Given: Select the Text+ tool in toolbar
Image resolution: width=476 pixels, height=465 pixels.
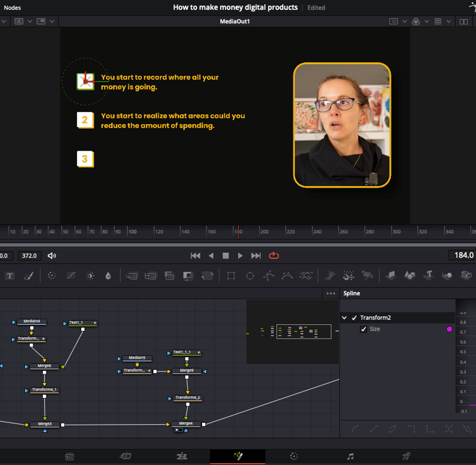Looking at the screenshot, I should click(10, 276).
